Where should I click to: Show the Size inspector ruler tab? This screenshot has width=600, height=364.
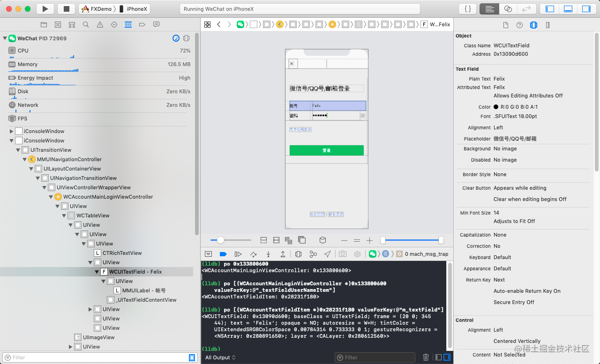click(547, 25)
